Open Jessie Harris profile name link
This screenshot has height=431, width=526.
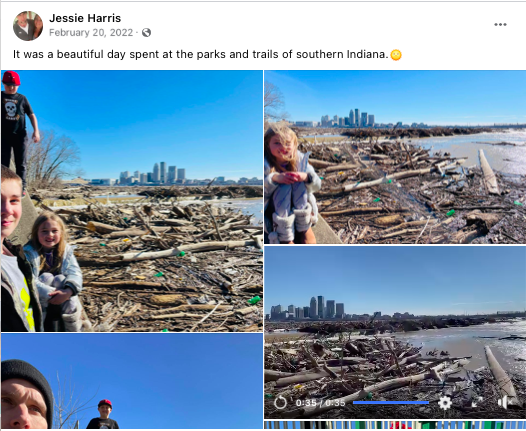click(x=85, y=18)
